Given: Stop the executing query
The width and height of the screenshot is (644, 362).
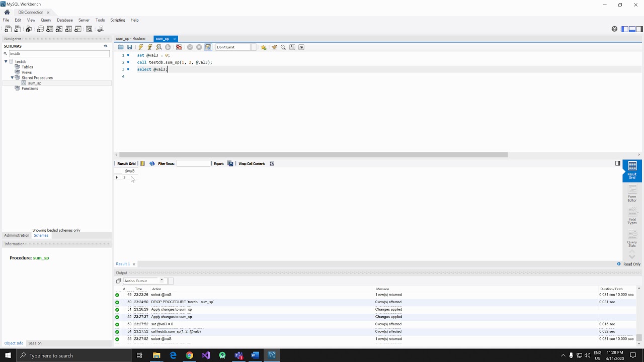Looking at the screenshot, I should [x=168, y=47].
